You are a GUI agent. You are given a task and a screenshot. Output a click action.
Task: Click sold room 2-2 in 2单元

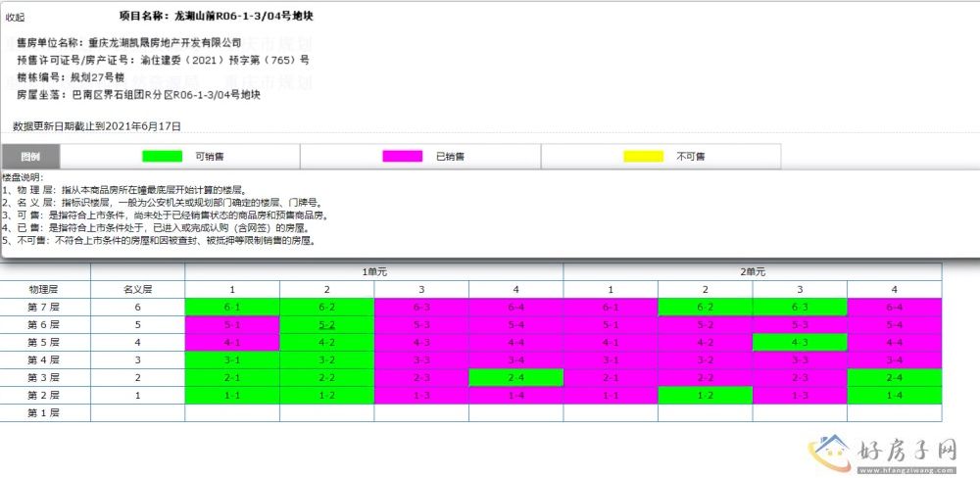(705, 377)
